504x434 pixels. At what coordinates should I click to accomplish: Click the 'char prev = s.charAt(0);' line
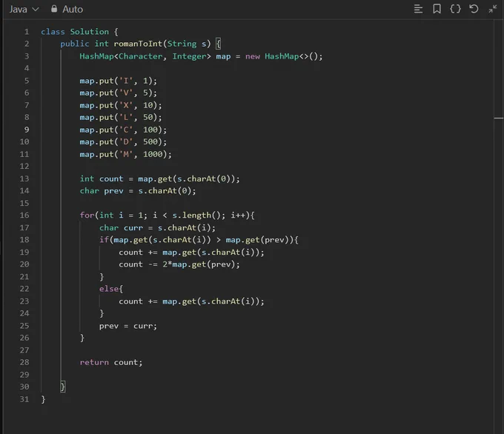pos(138,191)
